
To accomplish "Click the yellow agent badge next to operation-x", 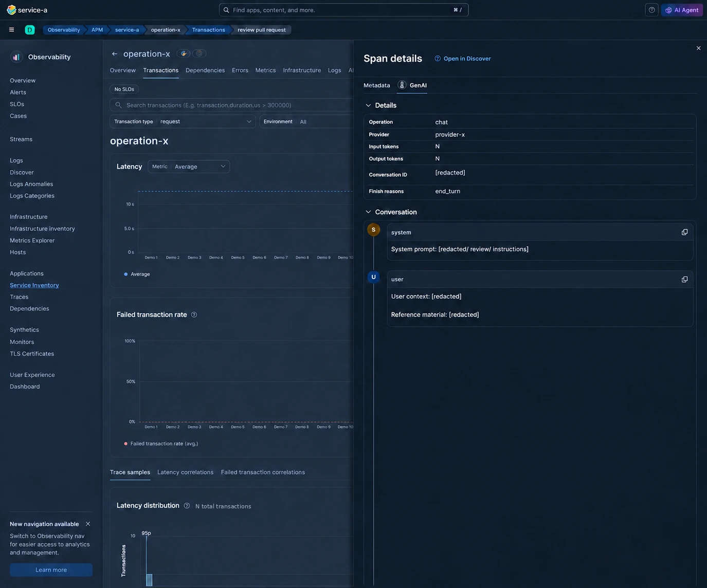I will (184, 53).
